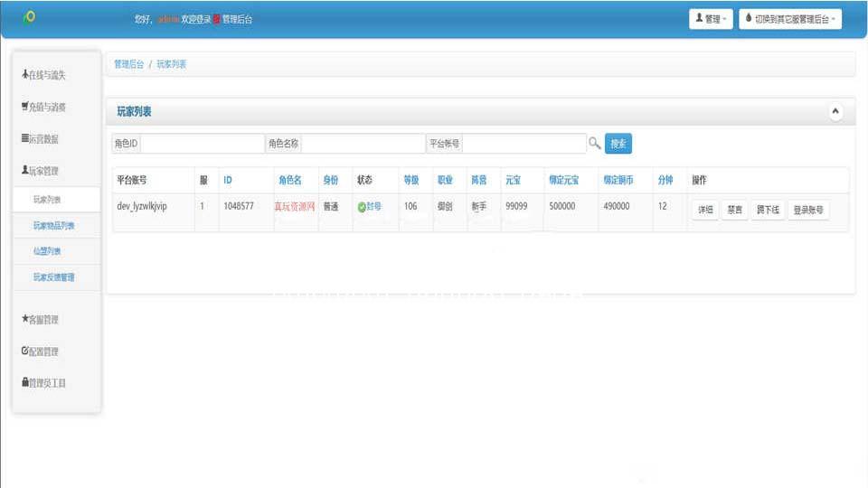The height and width of the screenshot is (488, 868).
Task: Open 配置管理 sidebar menu
Action: coord(40,352)
